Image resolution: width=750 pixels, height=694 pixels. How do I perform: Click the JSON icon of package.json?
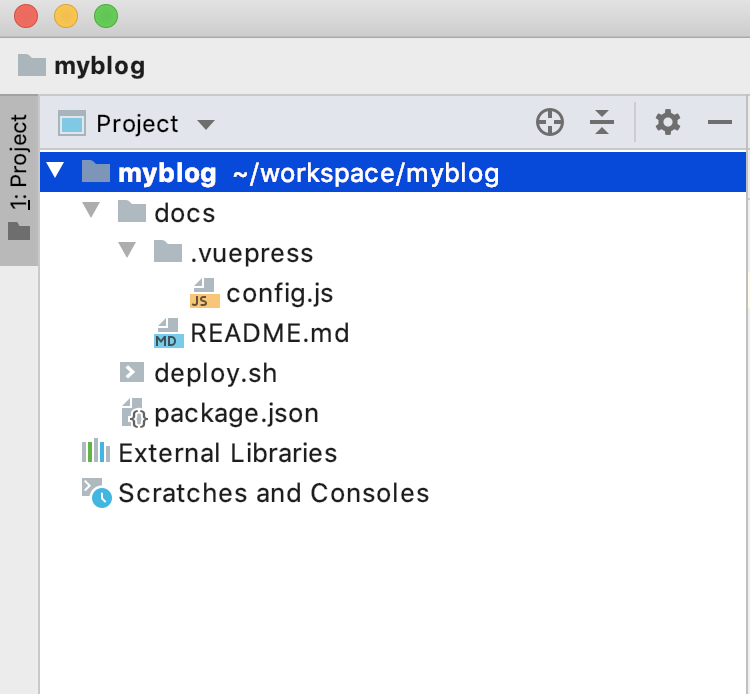click(134, 413)
